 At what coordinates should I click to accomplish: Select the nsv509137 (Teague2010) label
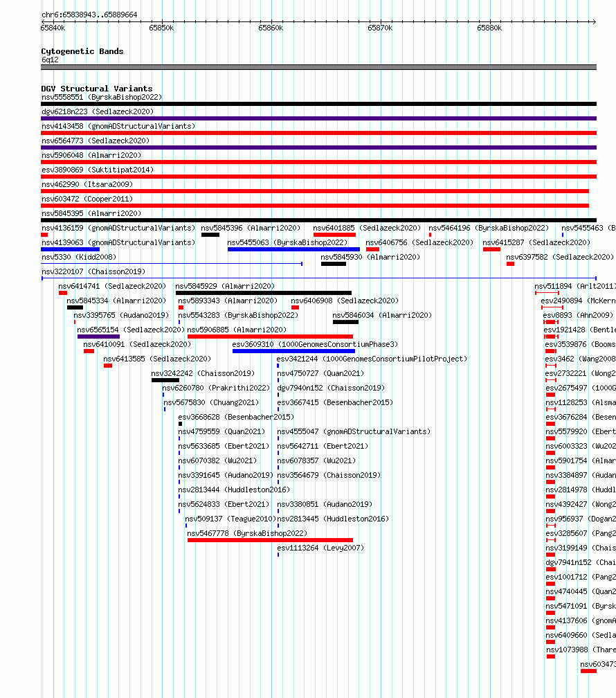(230, 519)
